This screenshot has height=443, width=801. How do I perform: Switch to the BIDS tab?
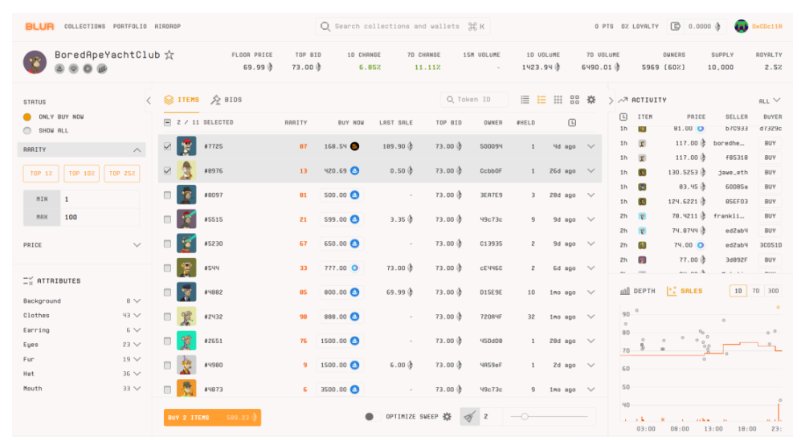click(x=226, y=100)
